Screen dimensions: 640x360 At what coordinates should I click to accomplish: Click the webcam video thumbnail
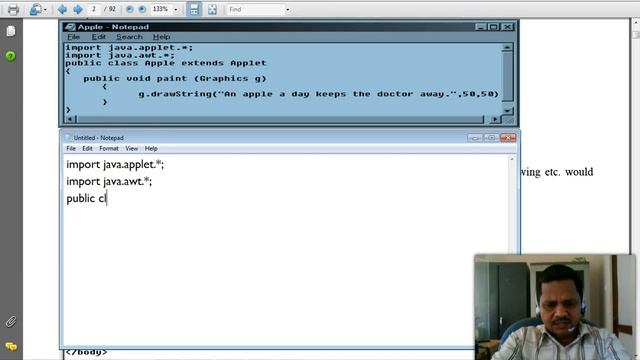click(x=555, y=307)
